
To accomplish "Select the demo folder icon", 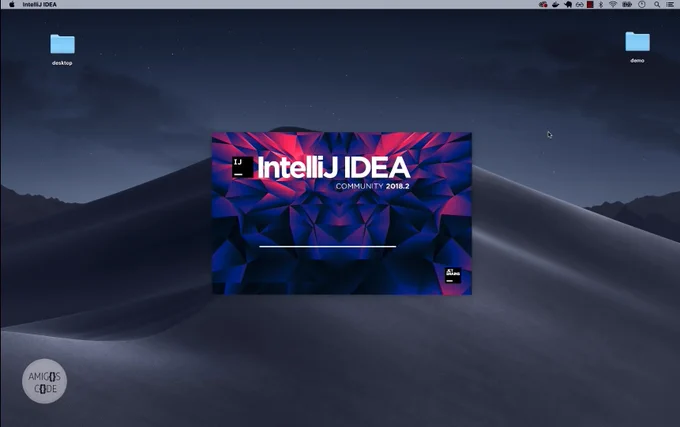I will 637,42.
